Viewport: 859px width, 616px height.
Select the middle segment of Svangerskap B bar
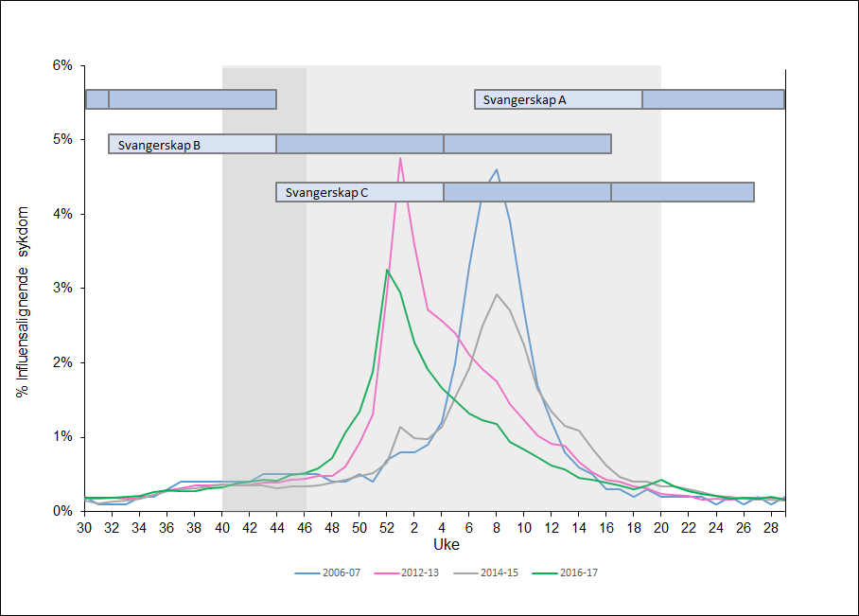pos(359,144)
